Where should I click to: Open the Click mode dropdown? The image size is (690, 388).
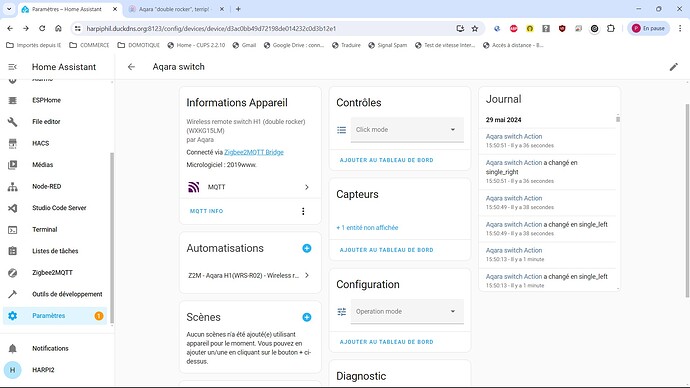[x=407, y=130]
